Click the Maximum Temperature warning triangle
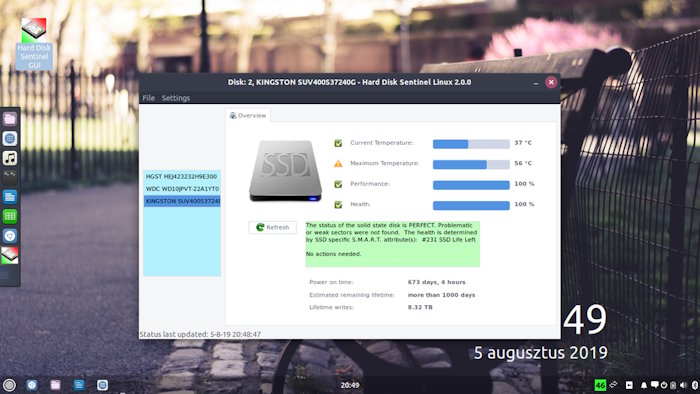The image size is (700, 394). coord(338,164)
